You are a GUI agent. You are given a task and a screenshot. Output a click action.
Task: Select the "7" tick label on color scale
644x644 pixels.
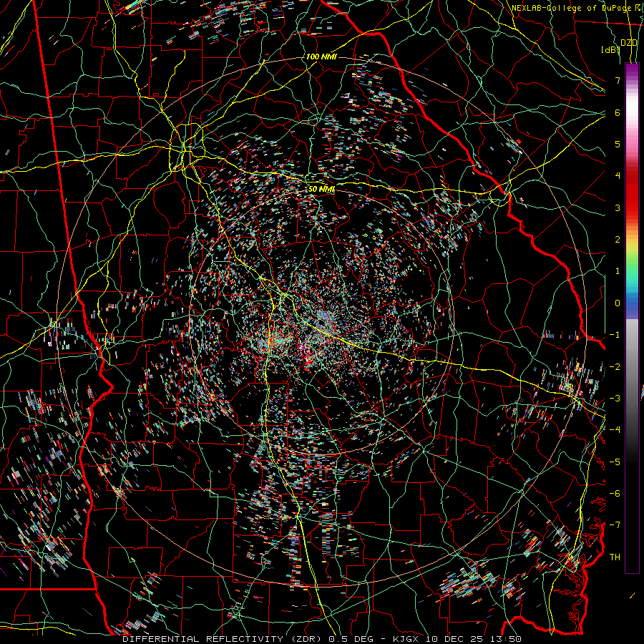(618, 80)
